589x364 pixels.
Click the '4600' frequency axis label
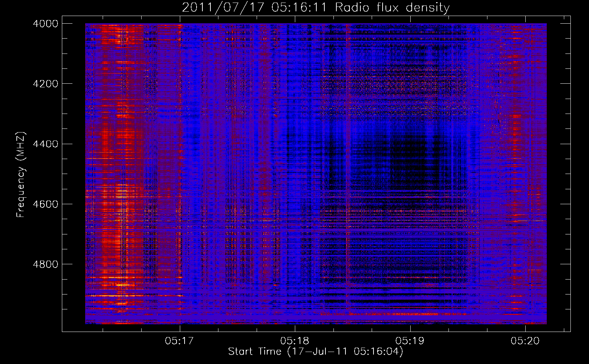[46, 204]
